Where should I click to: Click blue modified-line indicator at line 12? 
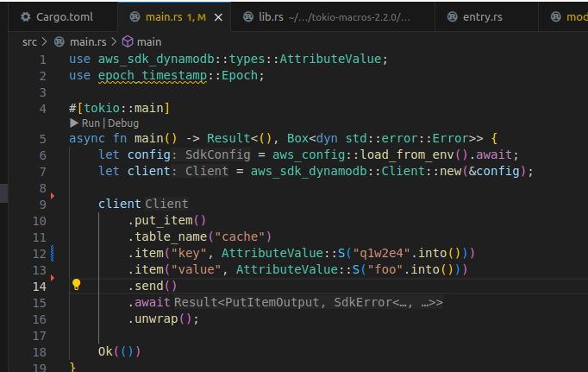pos(53,253)
